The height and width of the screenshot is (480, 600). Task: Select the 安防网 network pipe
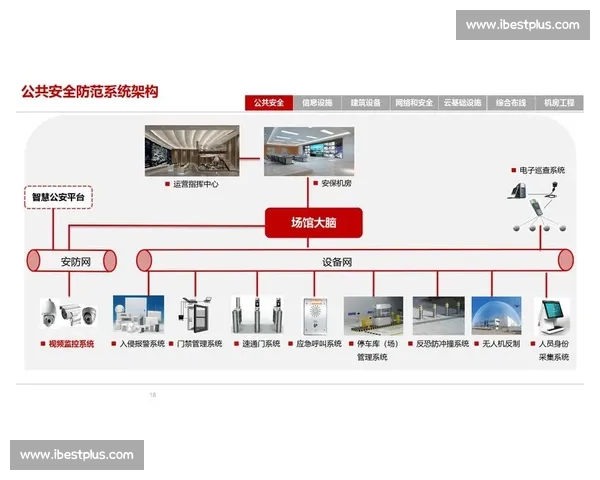(x=72, y=261)
